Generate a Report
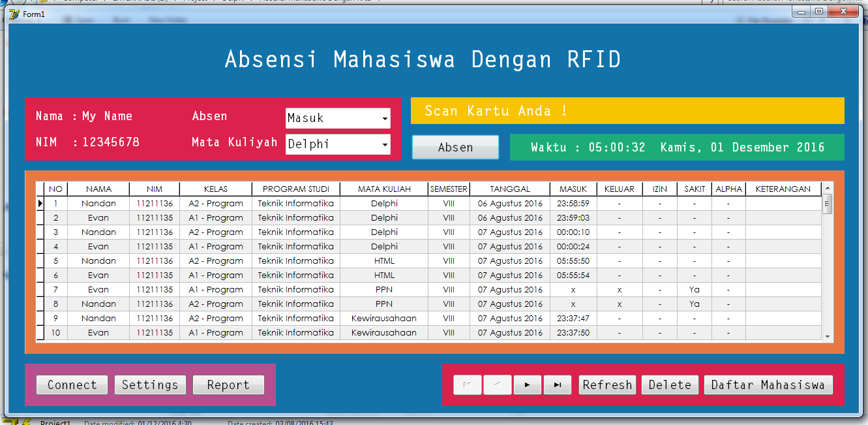 coord(228,385)
